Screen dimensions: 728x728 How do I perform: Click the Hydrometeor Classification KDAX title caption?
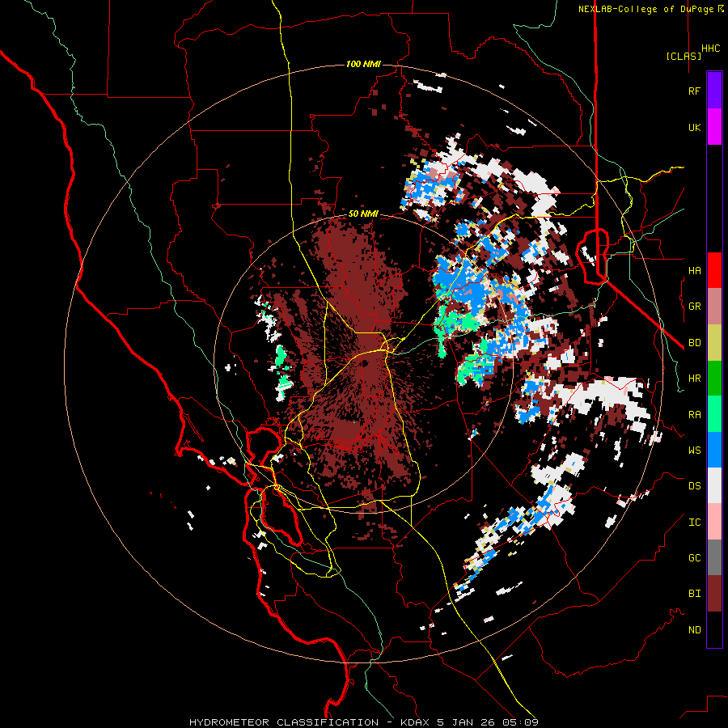[x=364, y=722]
